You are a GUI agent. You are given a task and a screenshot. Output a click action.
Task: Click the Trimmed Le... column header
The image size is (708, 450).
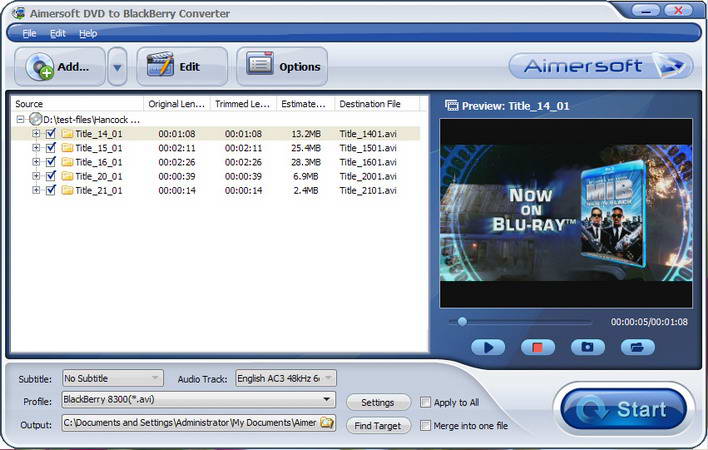243,104
